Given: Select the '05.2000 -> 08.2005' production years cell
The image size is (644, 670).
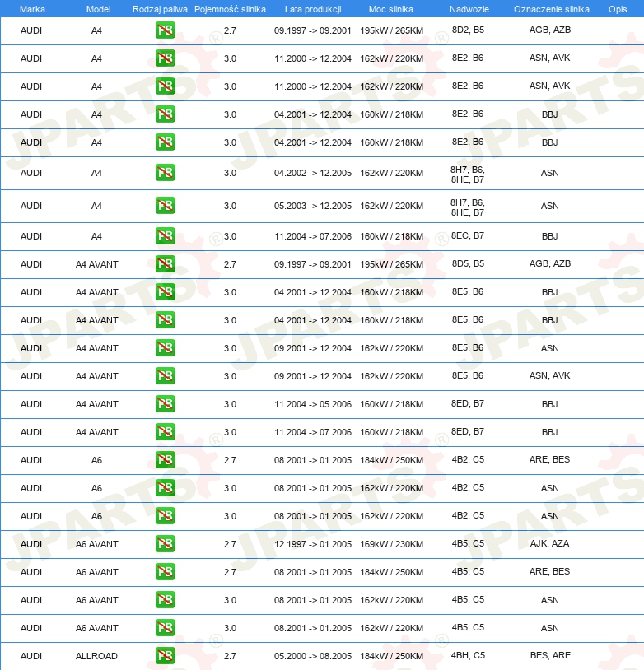Looking at the screenshot, I should (313, 656).
